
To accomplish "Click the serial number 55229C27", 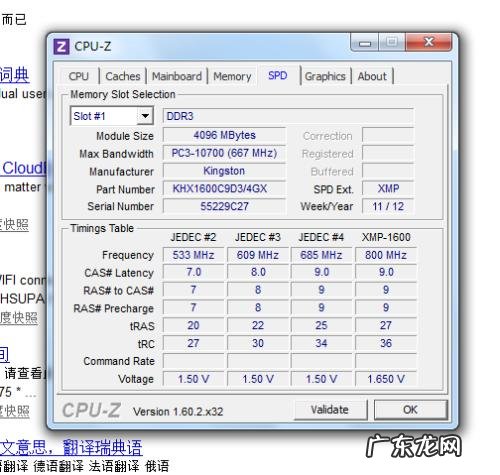I will coord(224,206).
